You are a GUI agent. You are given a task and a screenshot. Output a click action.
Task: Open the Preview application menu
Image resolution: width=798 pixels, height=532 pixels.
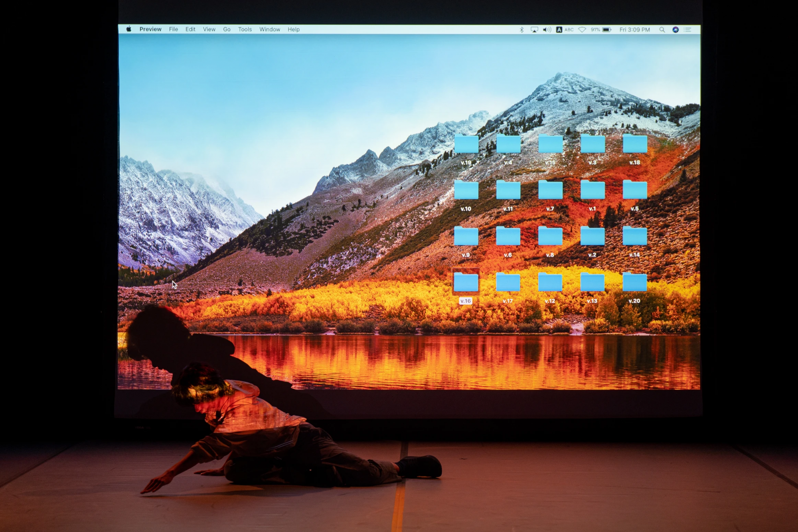tap(150, 29)
